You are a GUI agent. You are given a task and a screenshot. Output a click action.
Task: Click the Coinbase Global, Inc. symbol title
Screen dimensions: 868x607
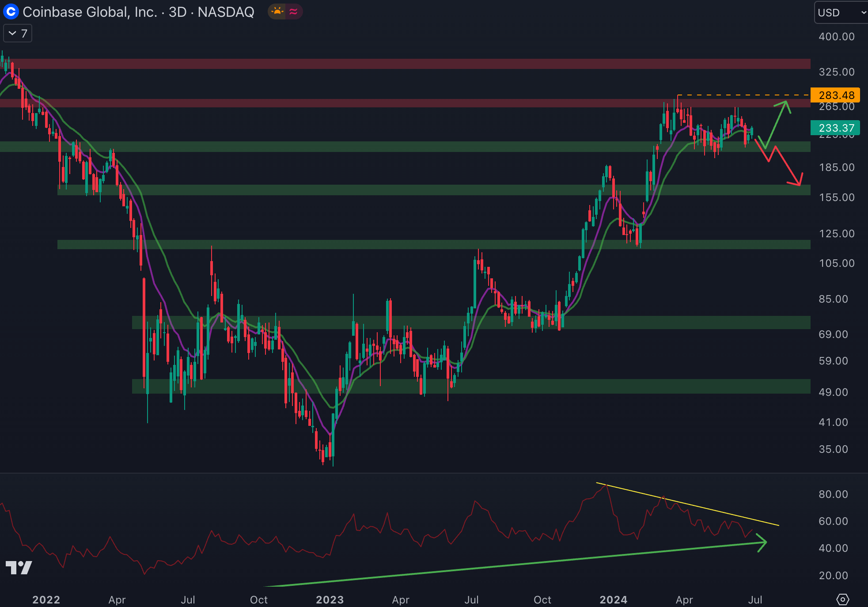[x=90, y=12]
